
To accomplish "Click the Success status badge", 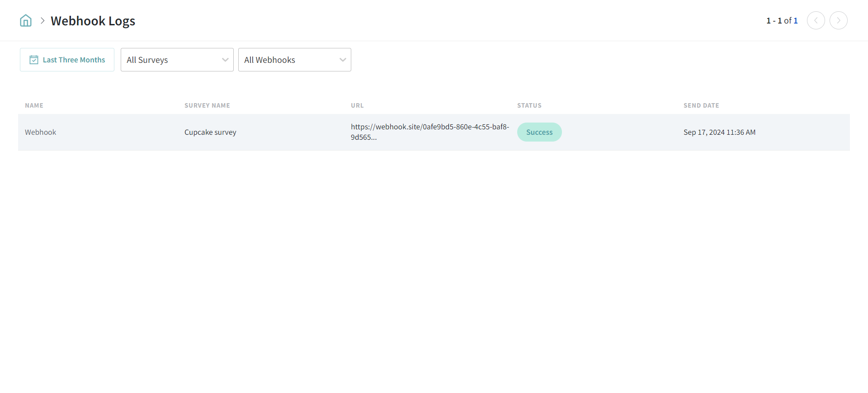I will point(539,132).
